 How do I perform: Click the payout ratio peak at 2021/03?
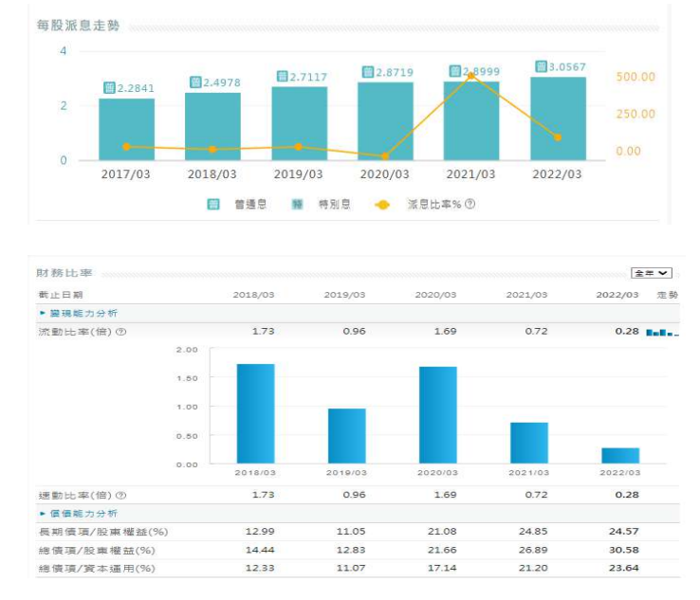pos(471,76)
